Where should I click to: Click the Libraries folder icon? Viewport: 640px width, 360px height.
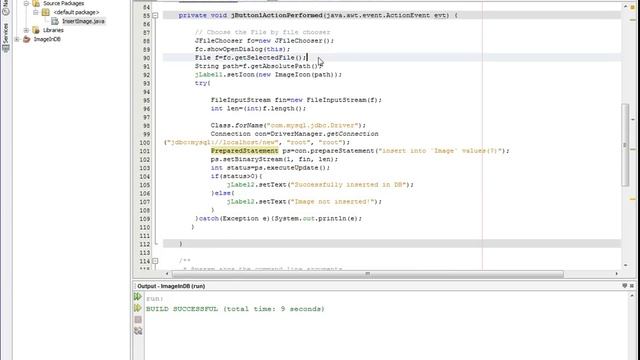[x=36, y=30]
